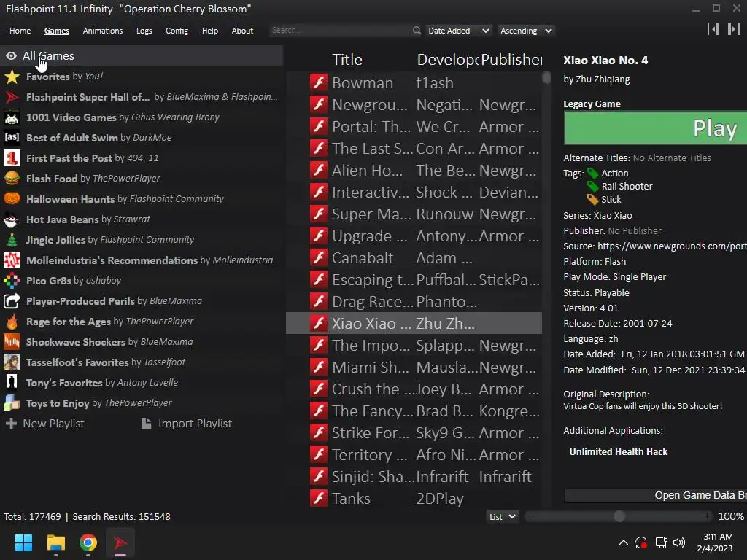747x560 pixels.
Task: Open File Explorer from the taskbar
Action: click(55, 542)
